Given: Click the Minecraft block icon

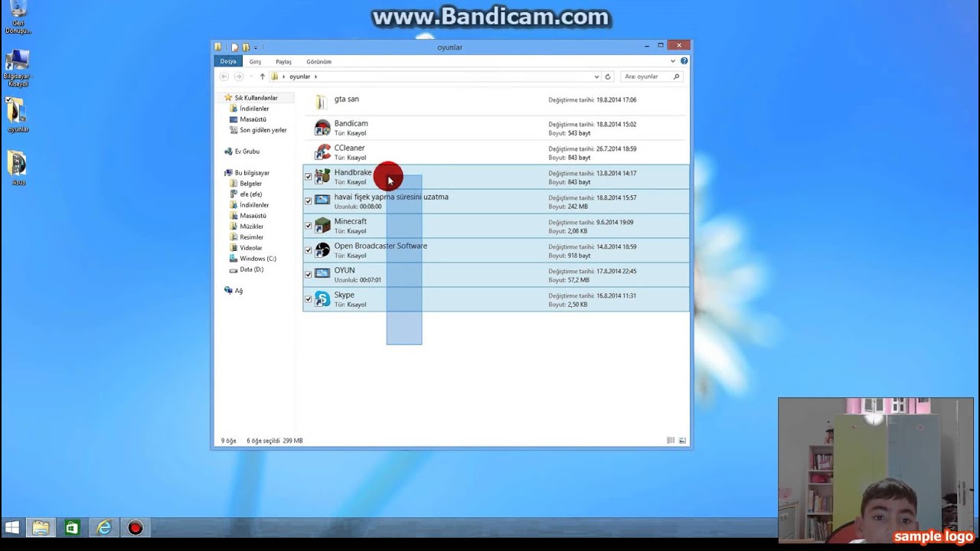Looking at the screenshot, I should click(322, 226).
